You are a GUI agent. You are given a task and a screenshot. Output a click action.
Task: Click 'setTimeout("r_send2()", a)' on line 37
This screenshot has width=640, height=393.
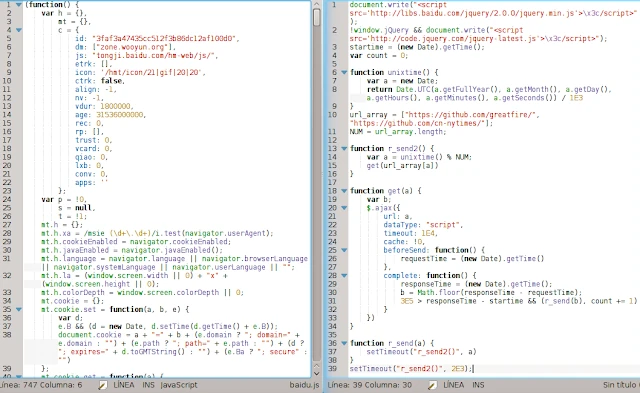tap(421, 352)
